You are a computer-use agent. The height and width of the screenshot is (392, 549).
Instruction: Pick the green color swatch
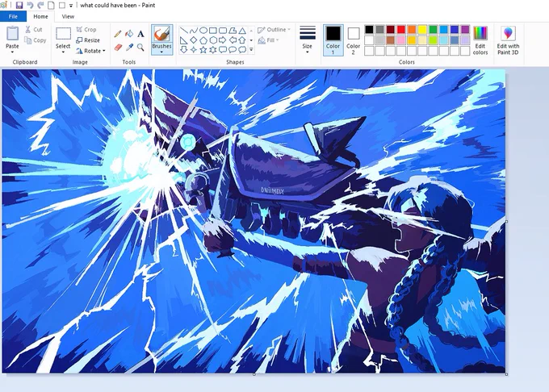pyautogui.click(x=433, y=29)
